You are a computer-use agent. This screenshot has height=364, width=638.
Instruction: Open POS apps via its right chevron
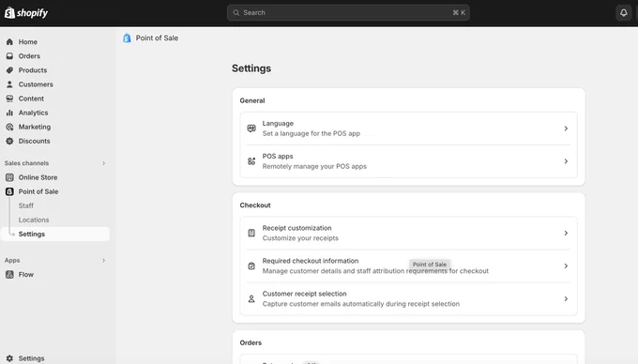tap(566, 161)
